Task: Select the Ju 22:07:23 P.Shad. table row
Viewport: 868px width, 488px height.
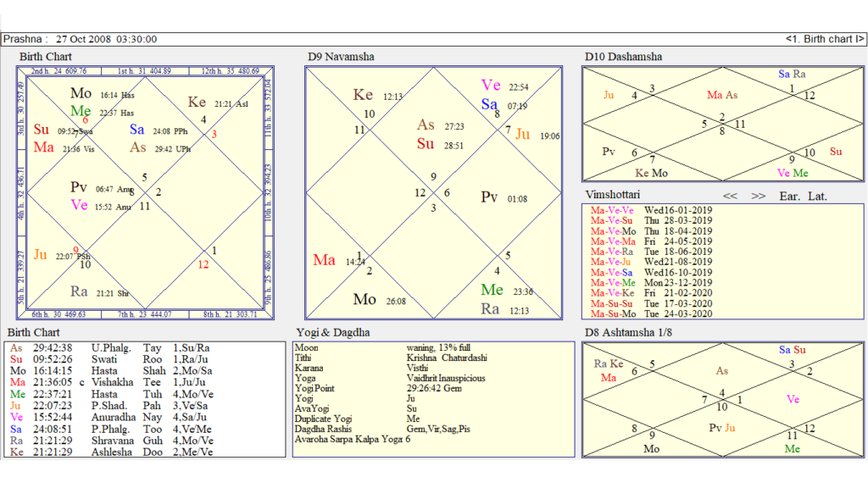Action: click(x=109, y=406)
